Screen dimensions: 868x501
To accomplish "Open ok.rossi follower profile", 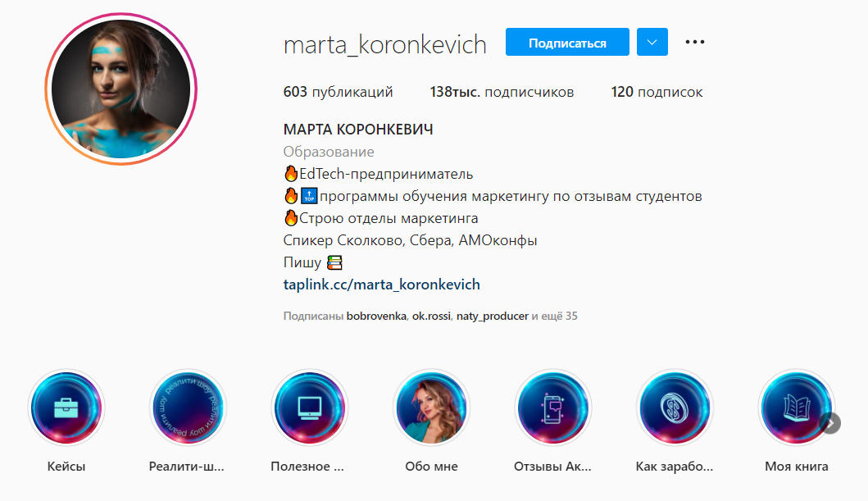I will pyautogui.click(x=431, y=317).
